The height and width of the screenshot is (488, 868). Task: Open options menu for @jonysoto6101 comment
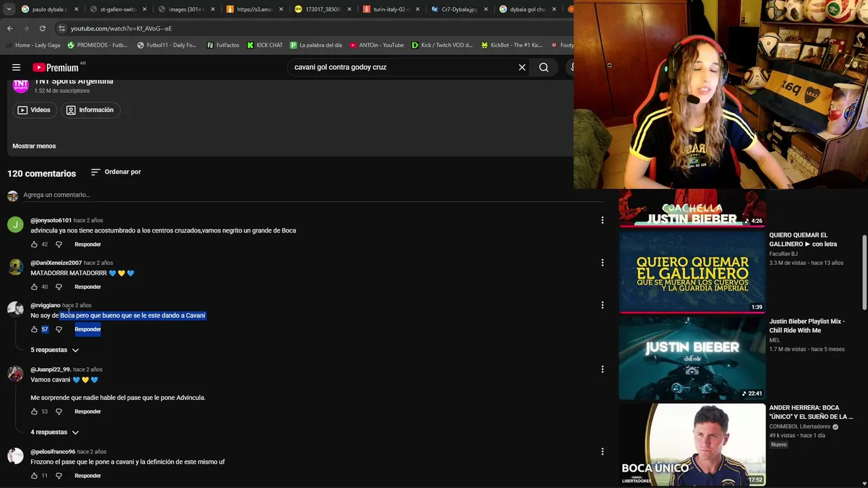click(602, 220)
